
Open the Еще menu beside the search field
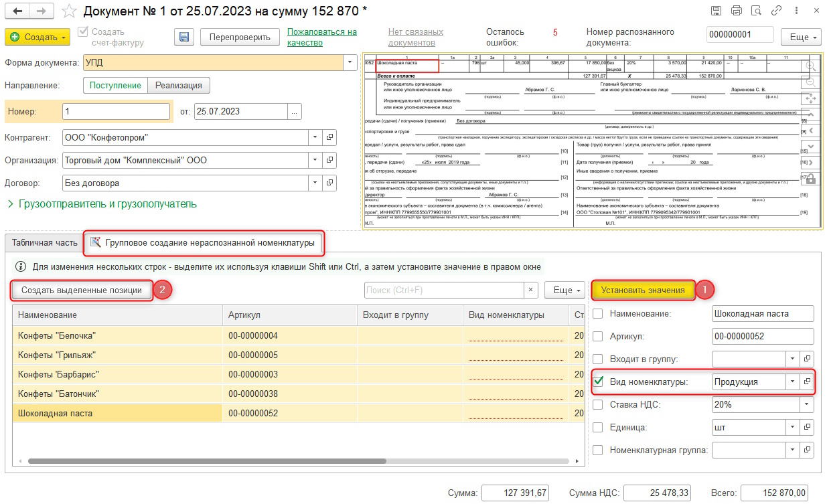point(566,290)
